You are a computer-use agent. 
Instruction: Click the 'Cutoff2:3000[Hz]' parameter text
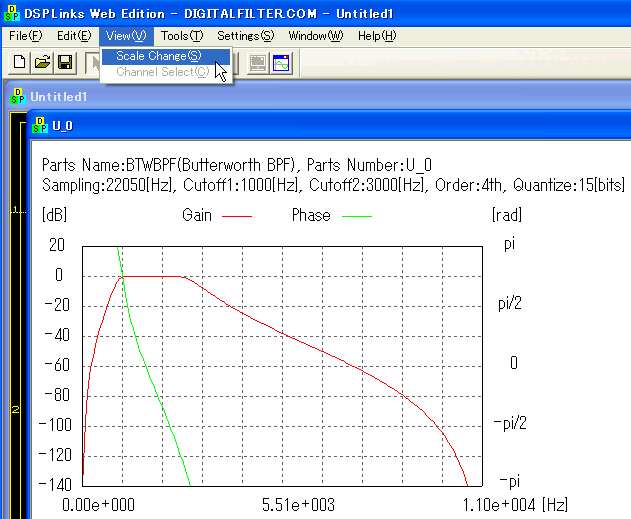tap(369, 185)
